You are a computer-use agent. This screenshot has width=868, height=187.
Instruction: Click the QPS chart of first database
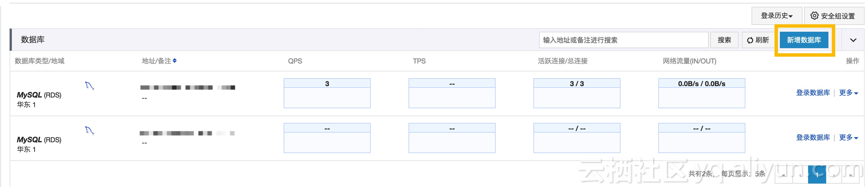[327, 93]
